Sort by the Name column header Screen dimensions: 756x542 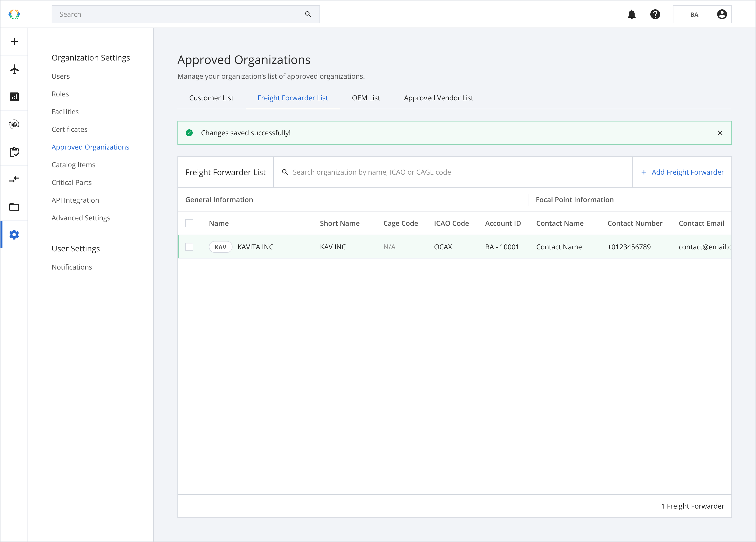(219, 223)
